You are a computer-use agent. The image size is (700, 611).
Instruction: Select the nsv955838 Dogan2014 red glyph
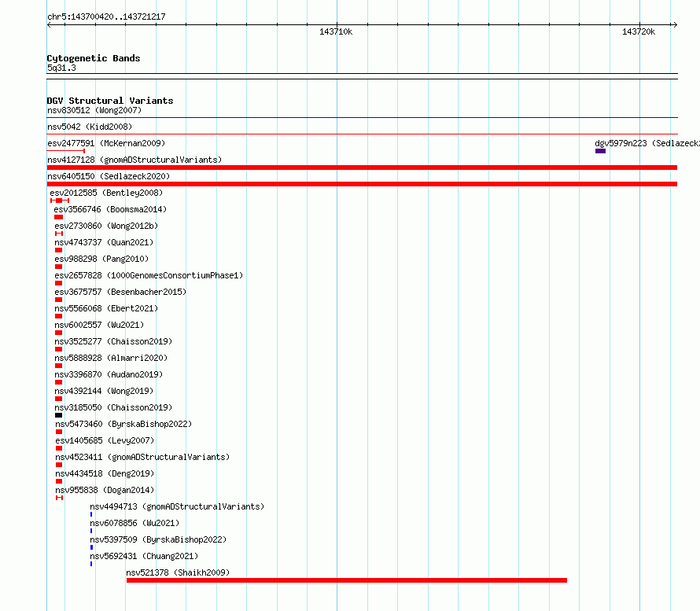tap(59, 498)
